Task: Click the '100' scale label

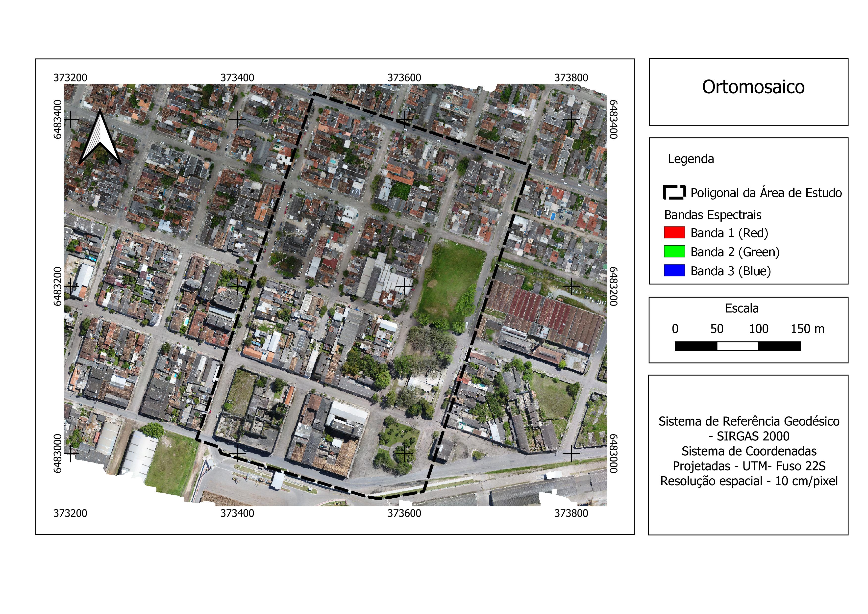Action: pos(758,329)
